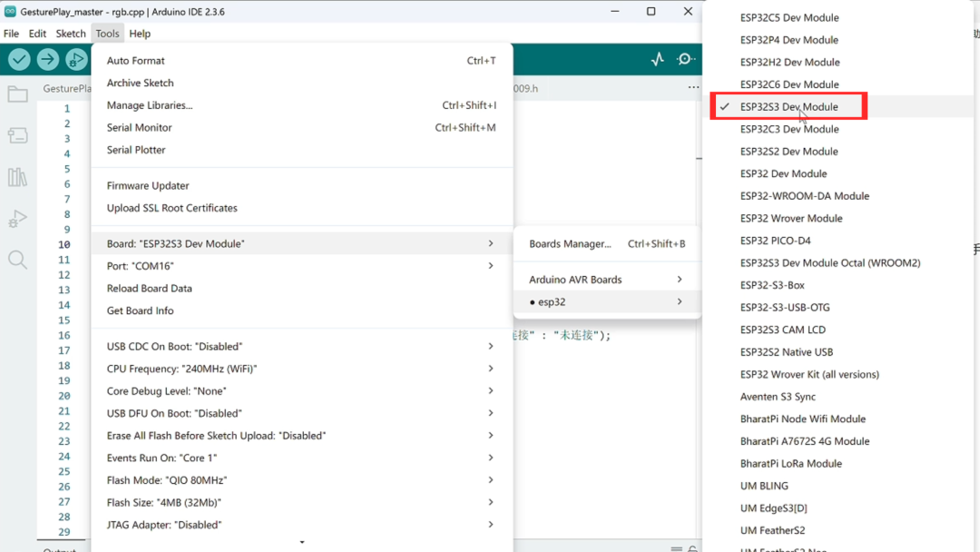The image size is (980, 552).
Task: Click Auto Format menu entry
Action: pyautogui.click(x=302, y=61)
